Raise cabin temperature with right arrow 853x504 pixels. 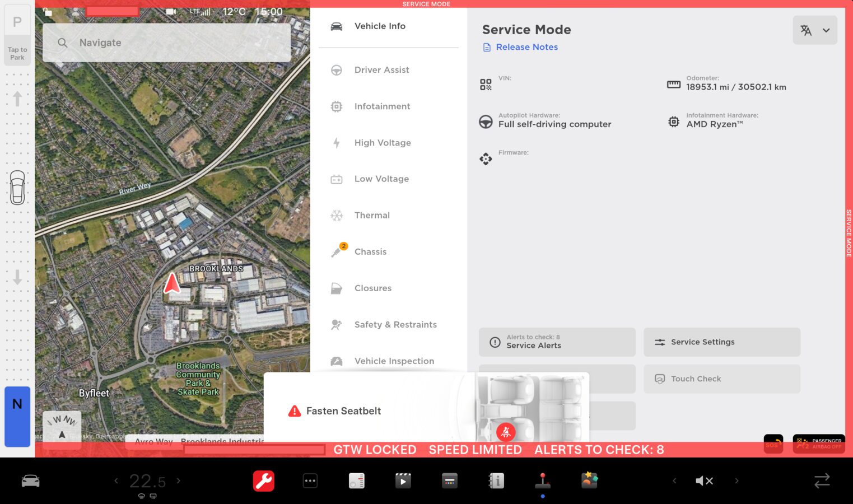click(179, 480)
